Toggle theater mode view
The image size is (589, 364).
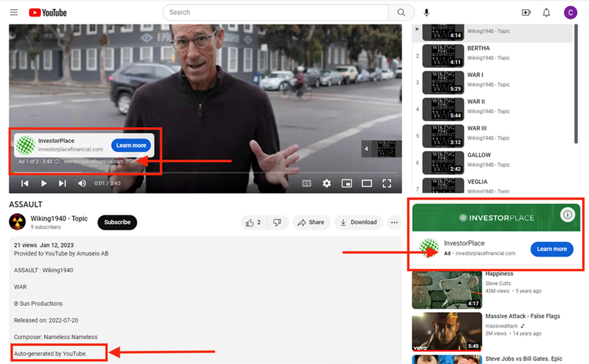click(367, 183)
